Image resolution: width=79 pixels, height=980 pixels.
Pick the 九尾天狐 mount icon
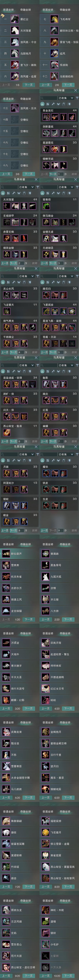[45, 577]
